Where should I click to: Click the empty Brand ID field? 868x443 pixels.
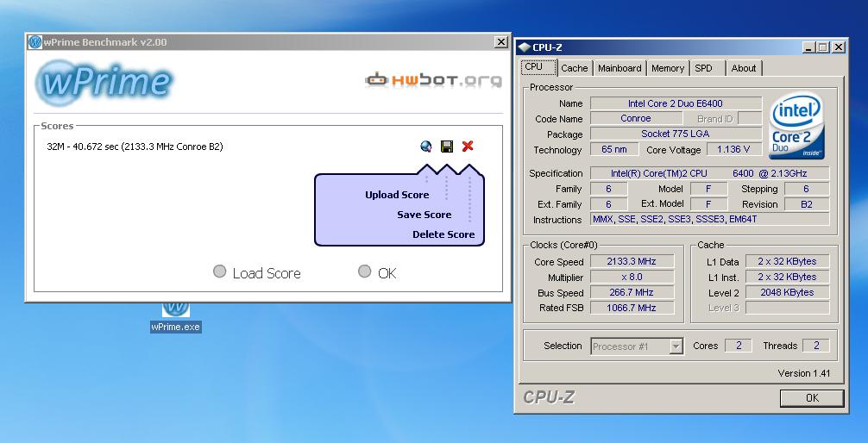(x=750, y=118)
